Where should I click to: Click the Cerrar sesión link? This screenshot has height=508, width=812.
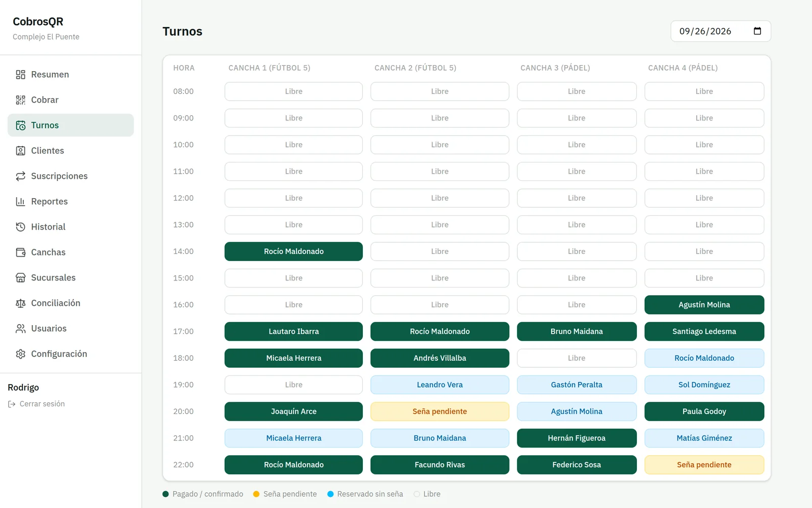pyautogui.click(x=37, y=404)
